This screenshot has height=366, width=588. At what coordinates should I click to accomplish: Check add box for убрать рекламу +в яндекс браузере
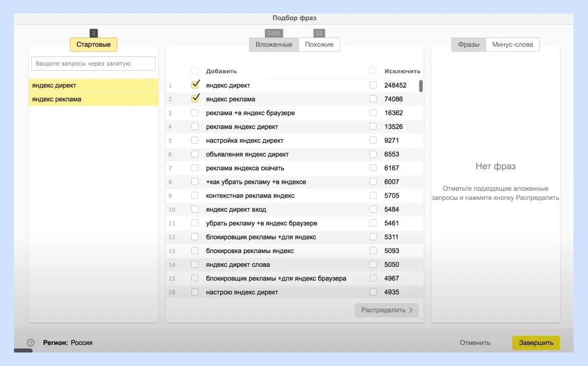coord(195,223)
